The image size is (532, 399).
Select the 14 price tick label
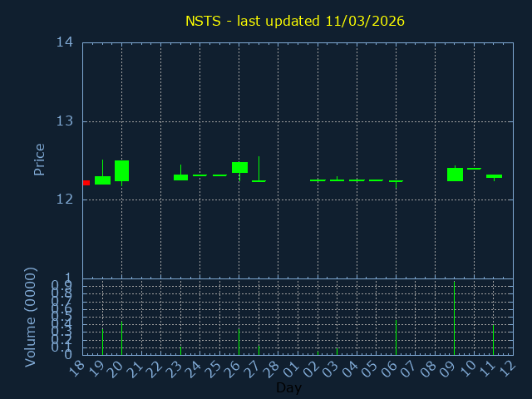[65, 42]
